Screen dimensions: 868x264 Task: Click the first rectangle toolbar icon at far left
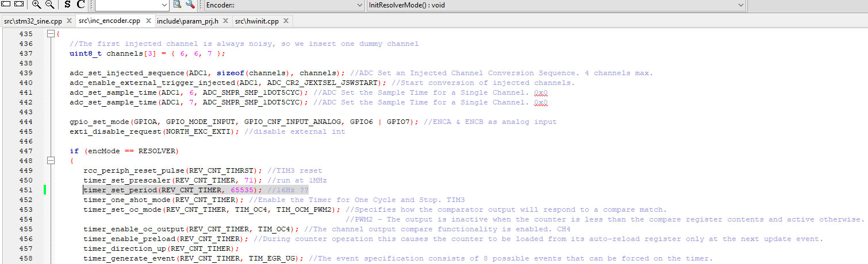(x=5, y=5)
